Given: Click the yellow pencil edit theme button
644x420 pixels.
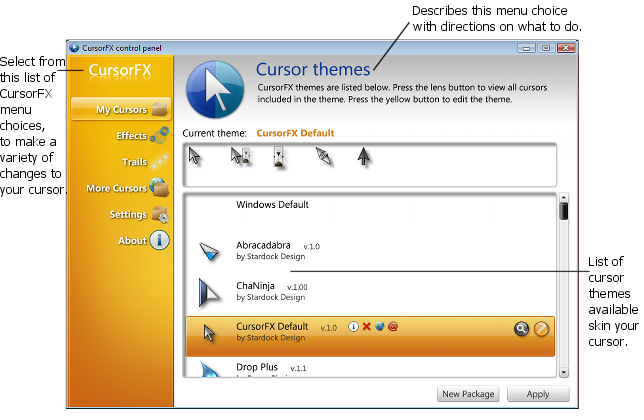Looking at the screenshot, I should click(x=541, y=329).
